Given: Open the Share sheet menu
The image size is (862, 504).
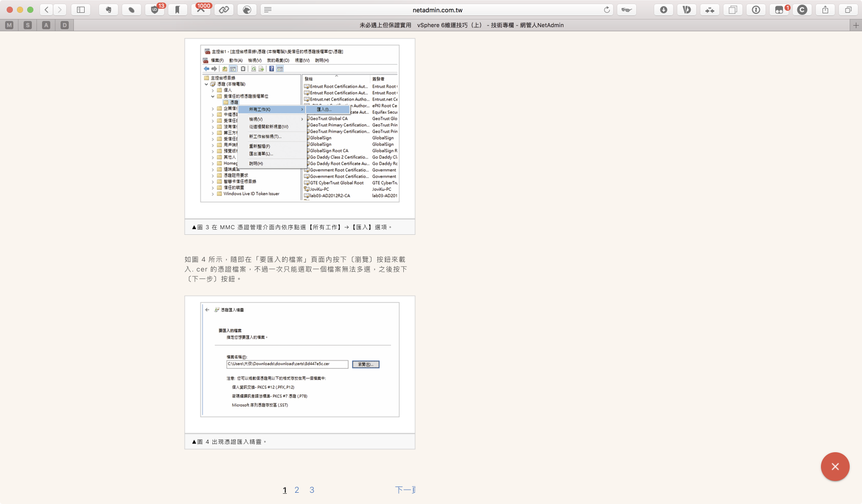Looking at the screenshot, I should click(x=825, y=10).
